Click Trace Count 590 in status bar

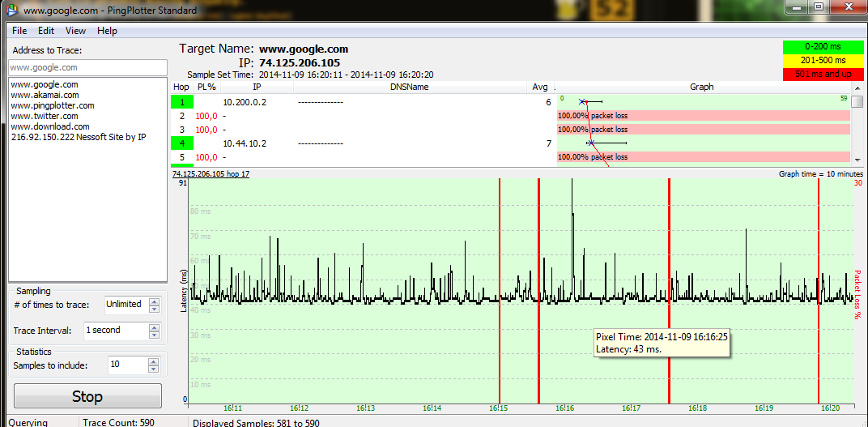[118, 423]
